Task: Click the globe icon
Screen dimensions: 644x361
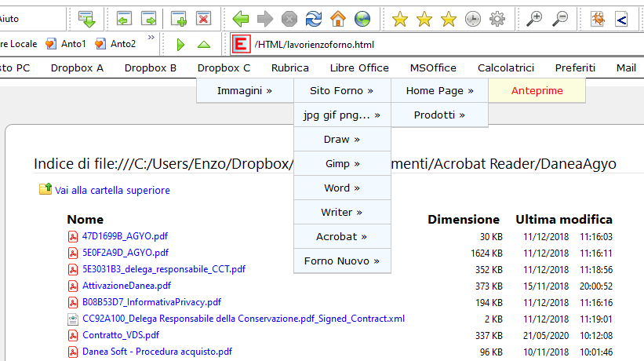Action: click(x=362, y=19)
